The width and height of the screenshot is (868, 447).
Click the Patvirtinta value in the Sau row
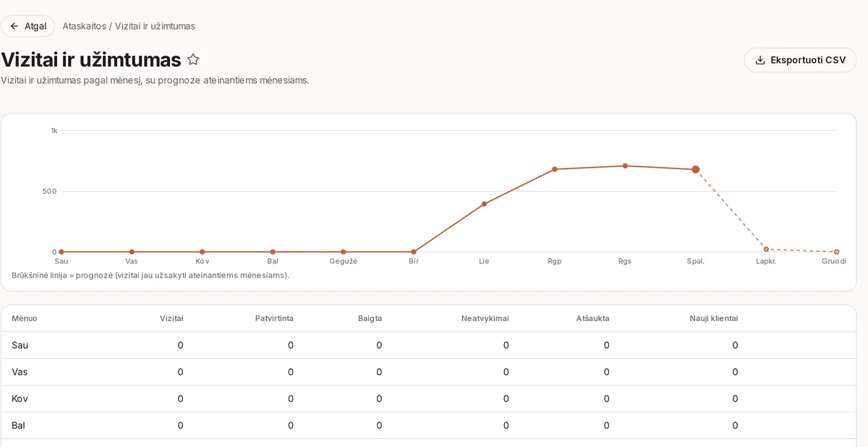[x=291, y=345]
